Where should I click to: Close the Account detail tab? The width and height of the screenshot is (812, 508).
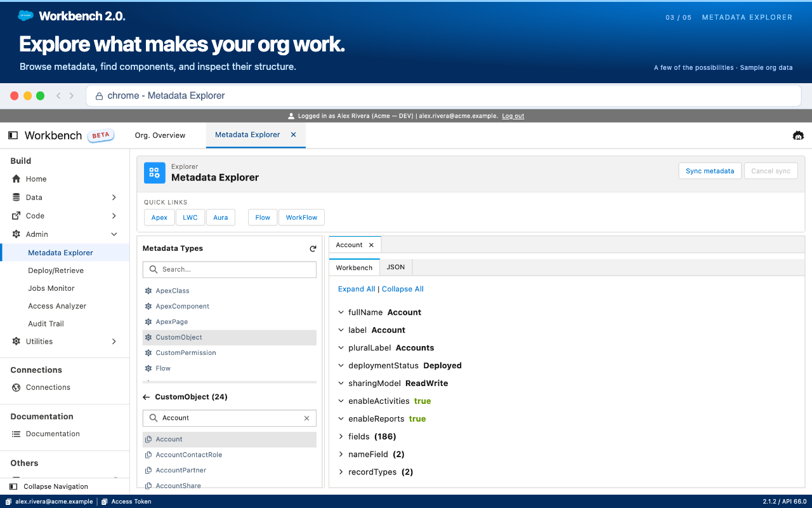click(371, 245)
